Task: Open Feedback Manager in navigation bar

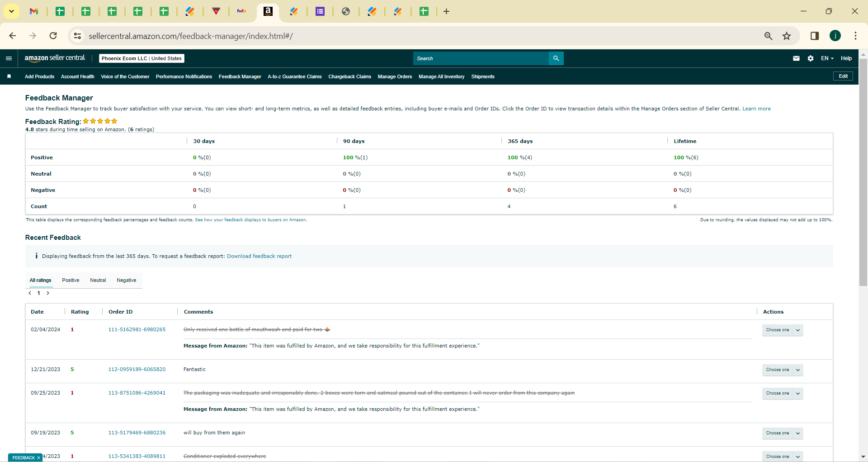Action: pos(240,76)
